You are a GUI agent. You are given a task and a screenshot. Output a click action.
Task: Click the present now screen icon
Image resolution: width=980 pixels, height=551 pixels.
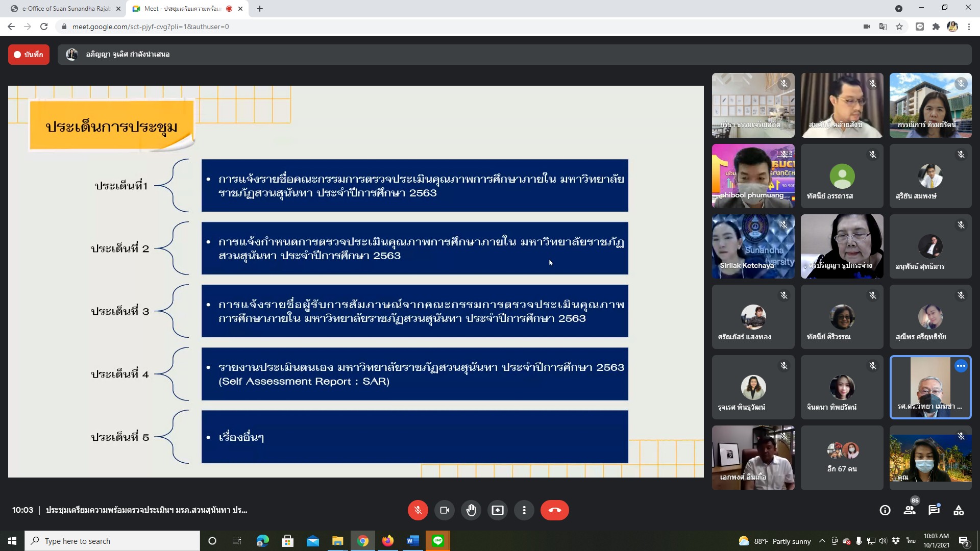(x=497, y=510)
